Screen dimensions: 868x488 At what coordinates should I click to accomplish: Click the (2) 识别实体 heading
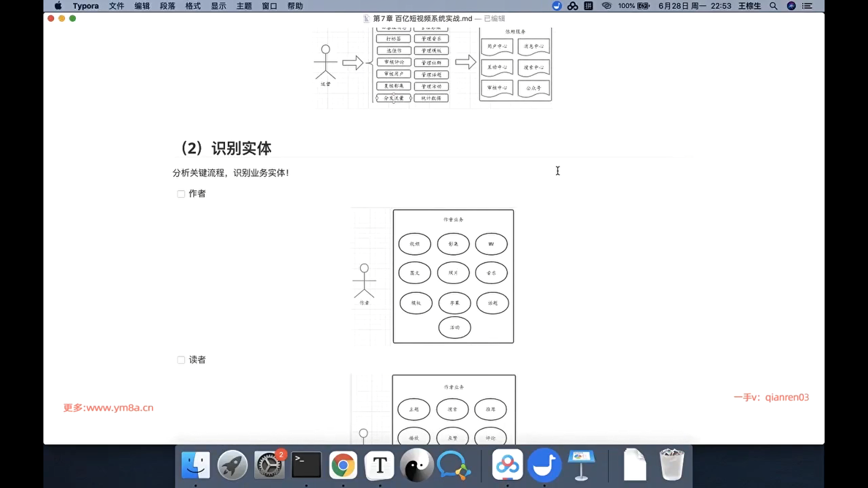pos(226,148)
